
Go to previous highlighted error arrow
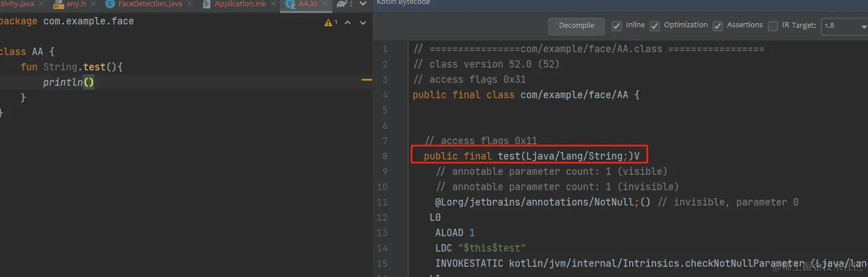coord(348,23)
